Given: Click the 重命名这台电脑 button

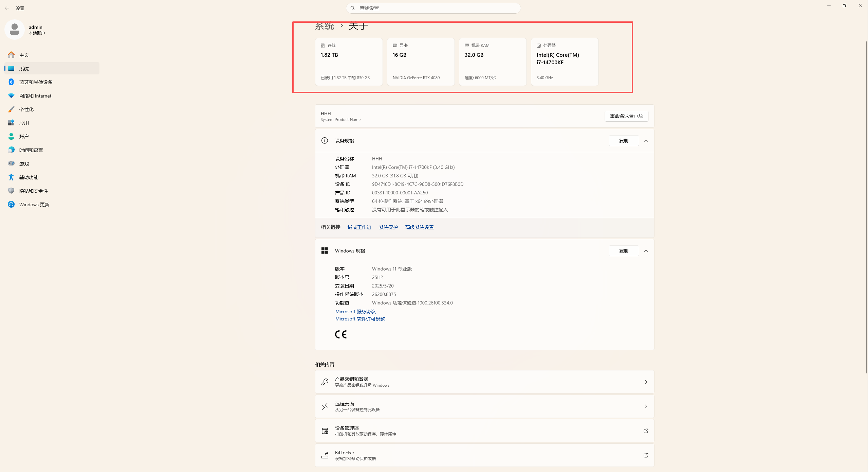Looking at the screenshot, I should [626, 116].
